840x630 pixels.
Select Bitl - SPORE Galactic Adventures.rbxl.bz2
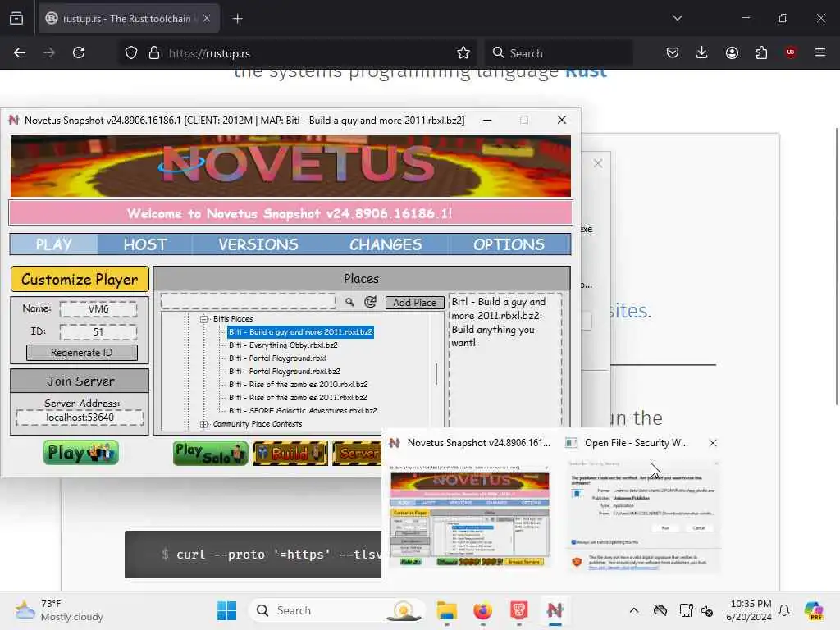tap(303, 411)
